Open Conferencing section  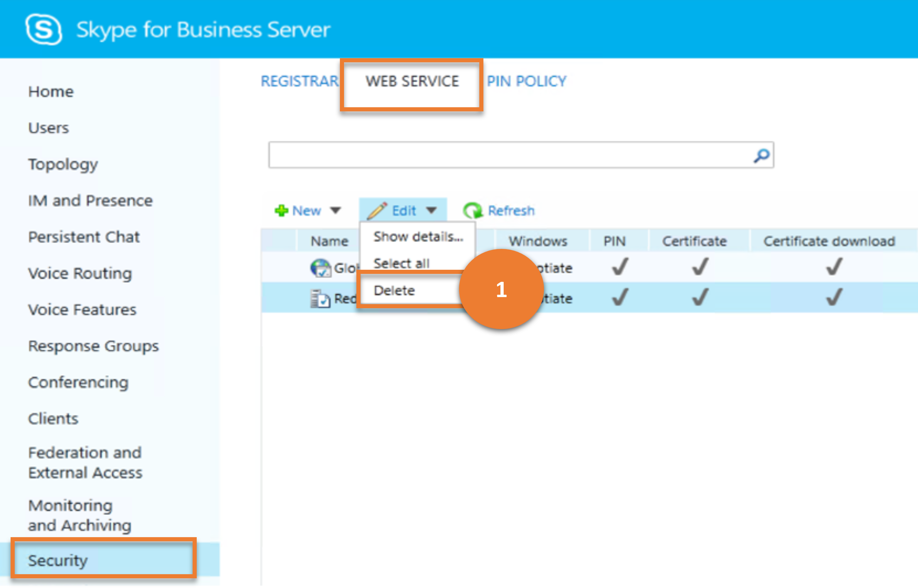pos(78,383)
